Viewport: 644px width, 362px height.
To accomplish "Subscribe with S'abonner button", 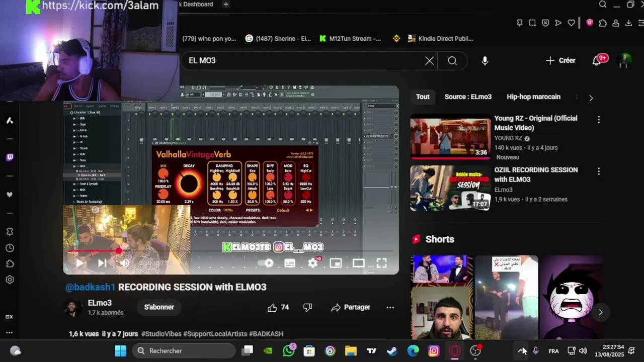I will pyautogui.click(x=159, y=307).
